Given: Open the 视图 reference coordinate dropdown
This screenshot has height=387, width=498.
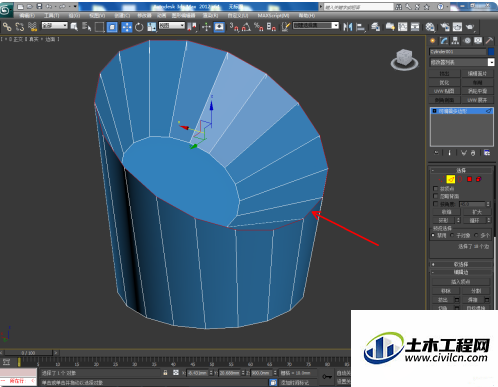Looking at the screenshot, I should [172, 25].
